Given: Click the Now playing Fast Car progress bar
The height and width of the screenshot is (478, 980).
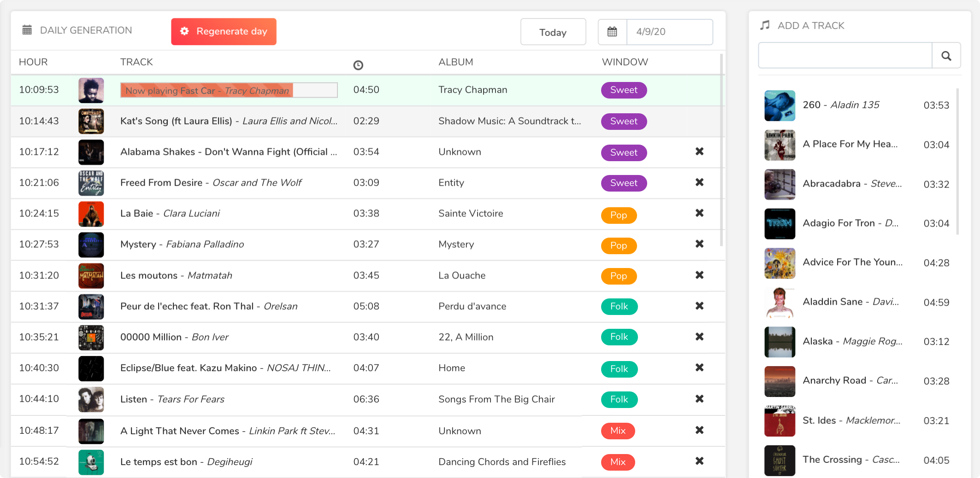Looking at the screenshot, I should tap(229, 90).
